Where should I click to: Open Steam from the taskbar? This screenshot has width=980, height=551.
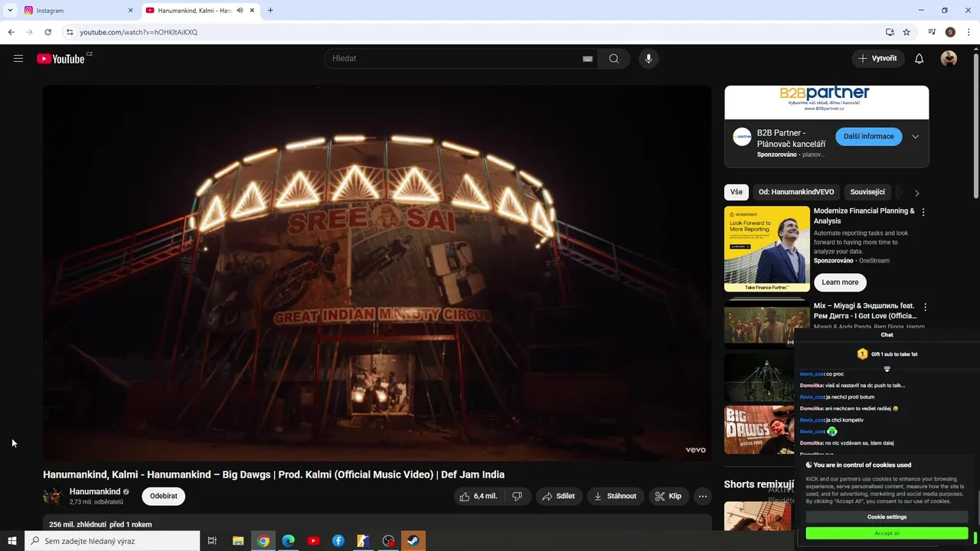413,541
